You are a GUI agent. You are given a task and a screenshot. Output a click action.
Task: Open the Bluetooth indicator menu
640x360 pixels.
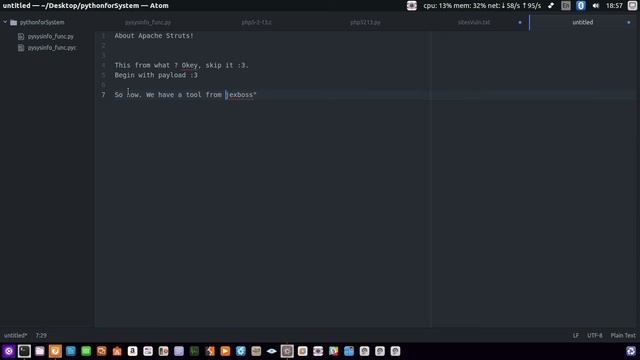click(581, 5)
